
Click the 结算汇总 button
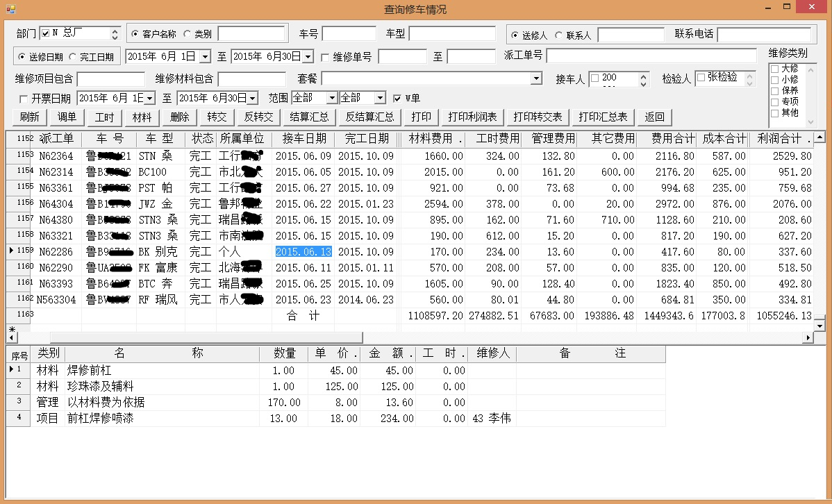click(x=309, y=117)
